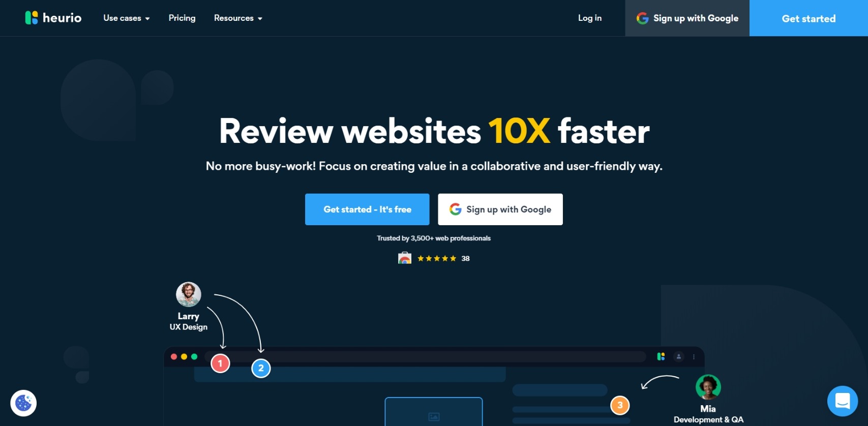Click the Chrome Web Store rating icon

coord(405,258)
